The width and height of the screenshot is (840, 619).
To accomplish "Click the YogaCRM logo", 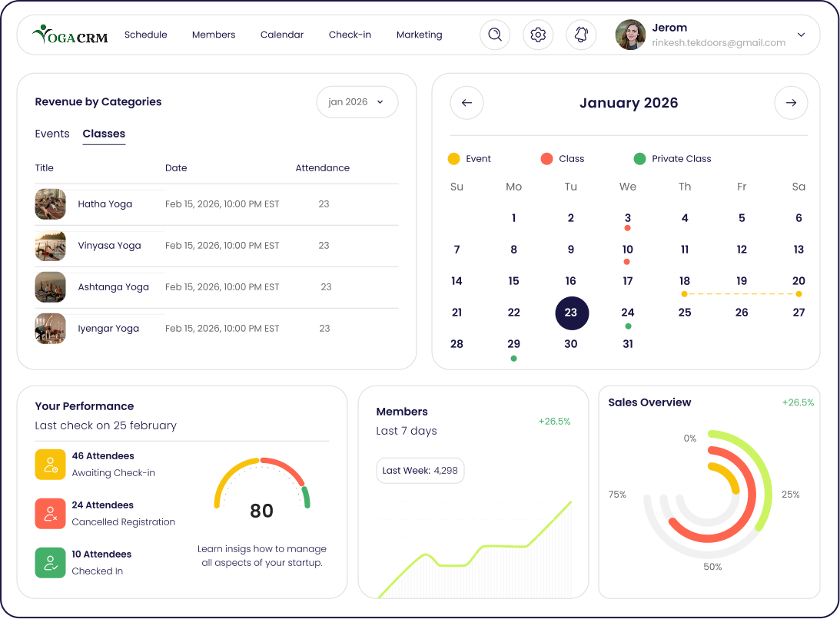I will click(x=69, y=35).
